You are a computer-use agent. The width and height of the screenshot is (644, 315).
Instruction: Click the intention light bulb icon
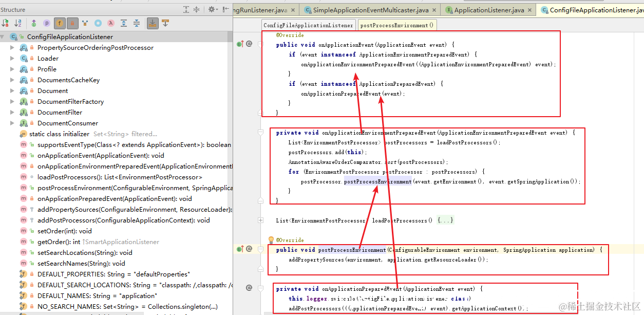[x=271, y=239]
